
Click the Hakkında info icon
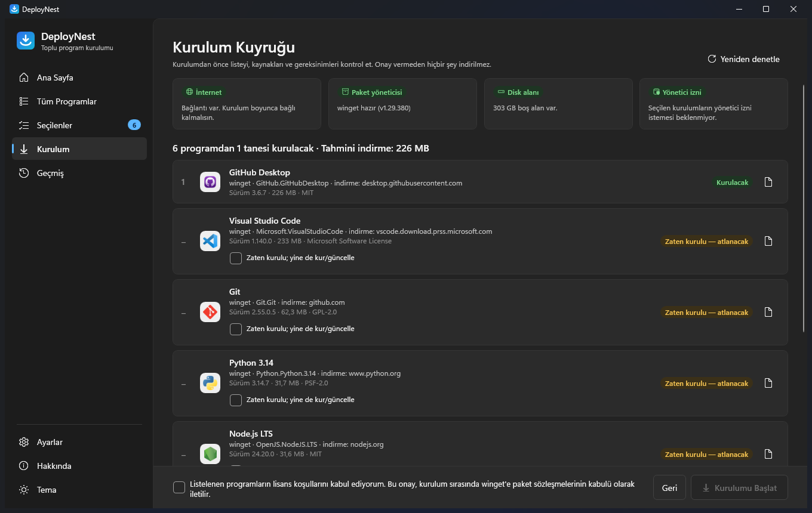[24, 466]
